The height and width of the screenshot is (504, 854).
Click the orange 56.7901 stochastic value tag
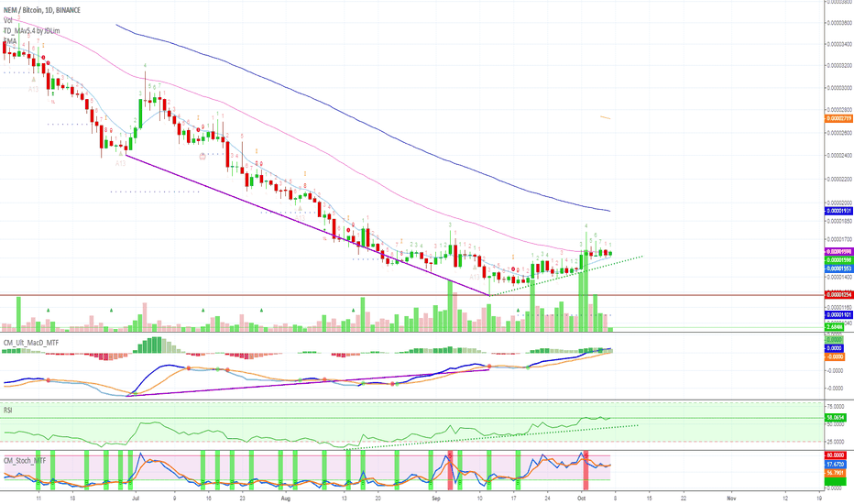pos(835,473)
